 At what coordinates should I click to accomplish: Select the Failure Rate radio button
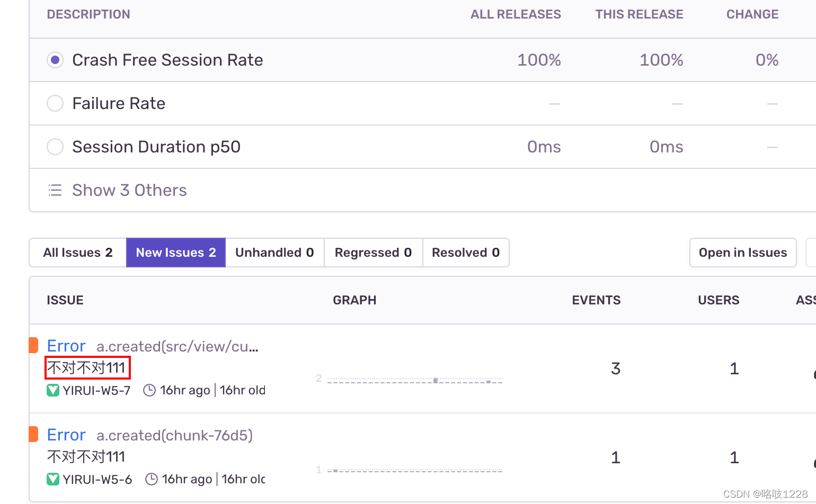point(55,103)
